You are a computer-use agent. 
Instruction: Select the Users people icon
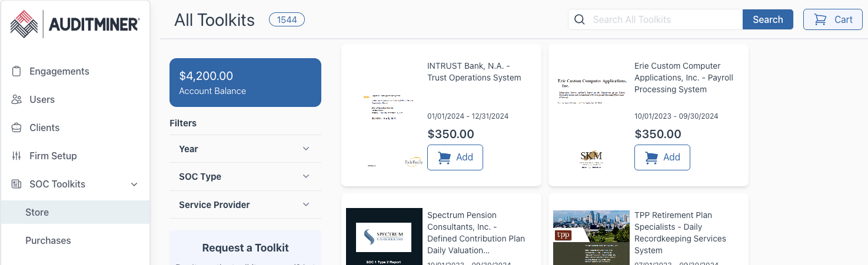[x=16, y=99]
